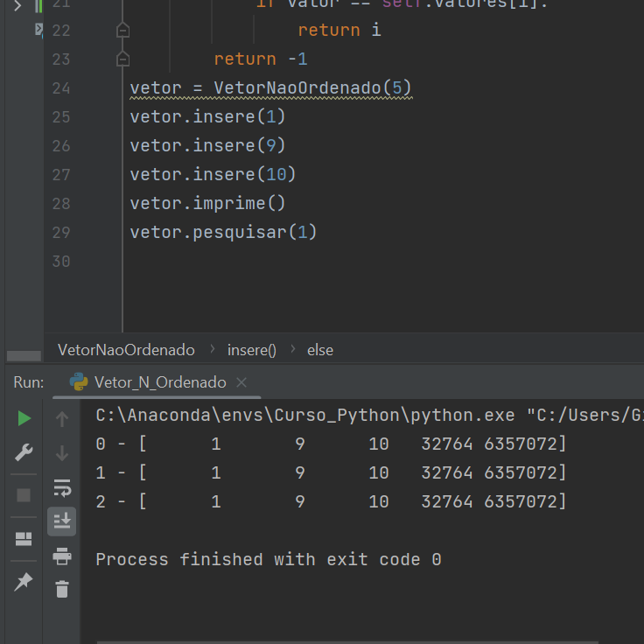Click else in the breadcrumb
This screenshot has height=644, width=644.
point(320,350)
